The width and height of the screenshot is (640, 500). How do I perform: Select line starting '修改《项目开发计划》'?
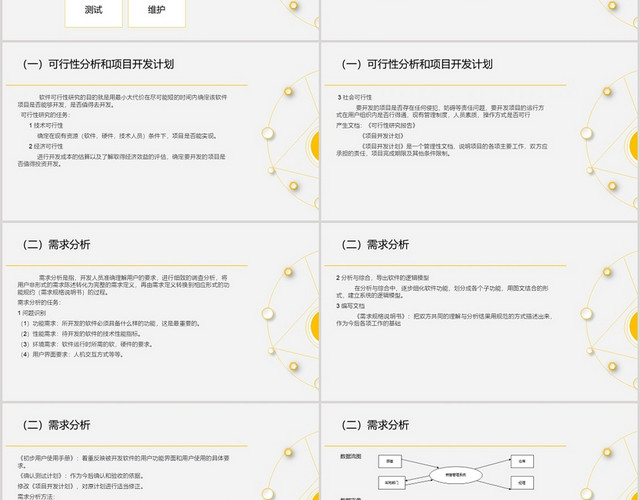80,487
